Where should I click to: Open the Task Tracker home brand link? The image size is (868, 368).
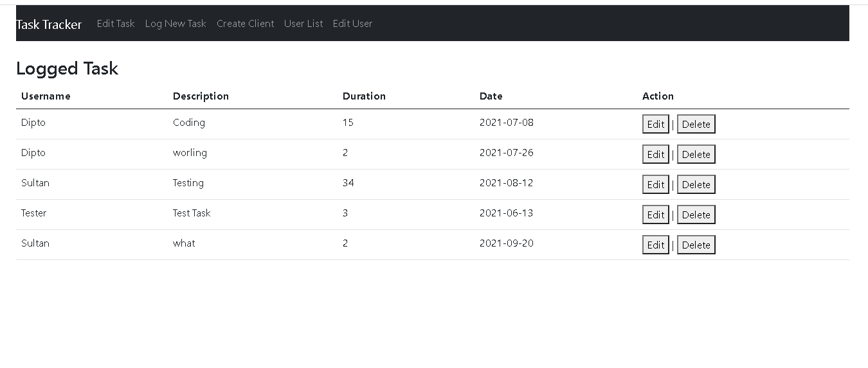point(49,24)
